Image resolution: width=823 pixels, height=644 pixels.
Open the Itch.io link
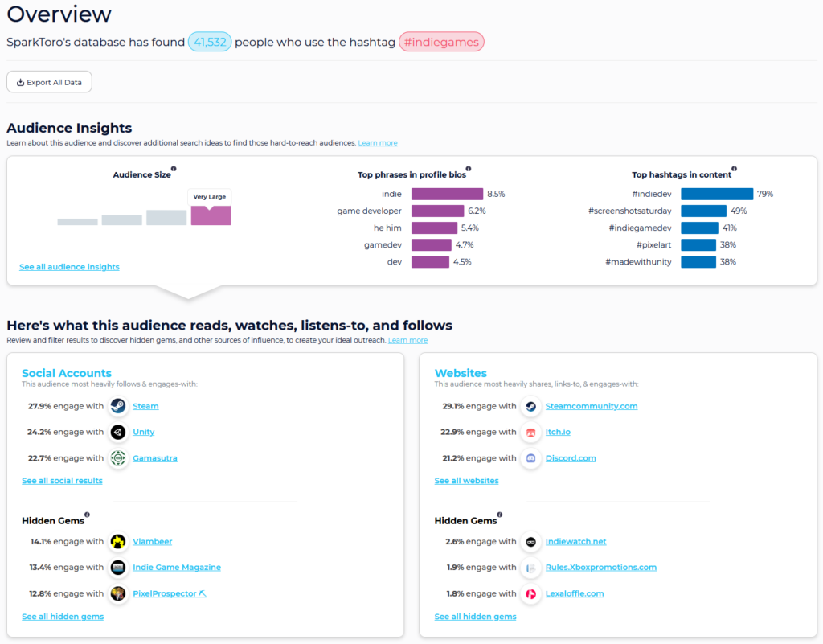pos(558,432)
